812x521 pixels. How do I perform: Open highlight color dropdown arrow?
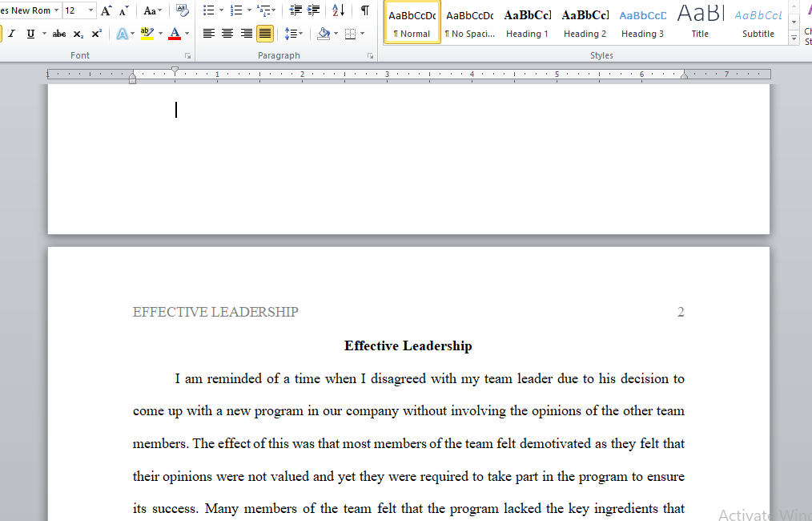[160, 34]
